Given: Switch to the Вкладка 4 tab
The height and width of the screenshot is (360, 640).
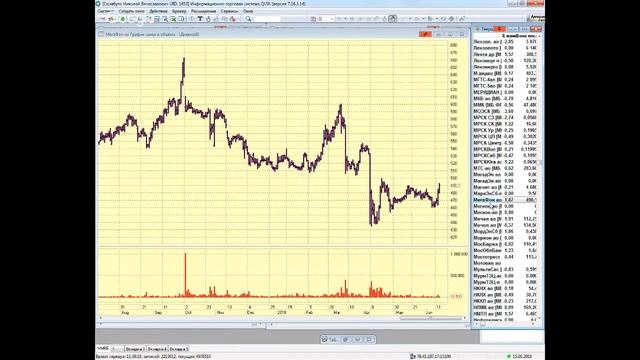Looking at the screenshot, I should point(157,349).
